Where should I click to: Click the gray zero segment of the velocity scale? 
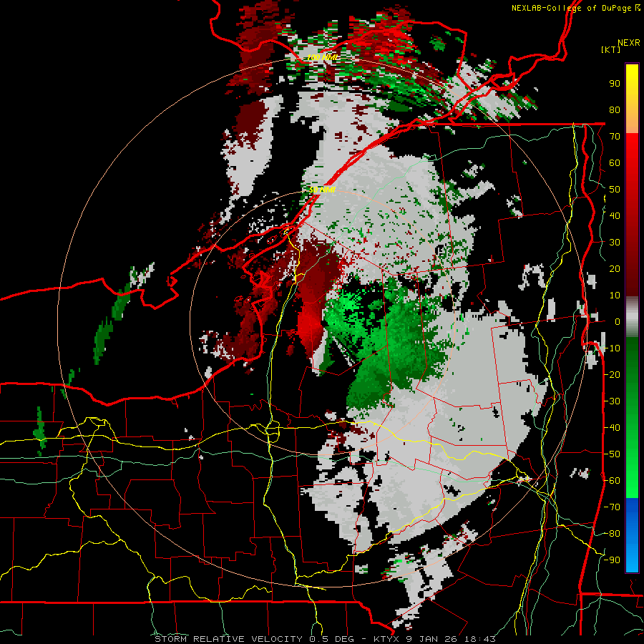point(632,317)
